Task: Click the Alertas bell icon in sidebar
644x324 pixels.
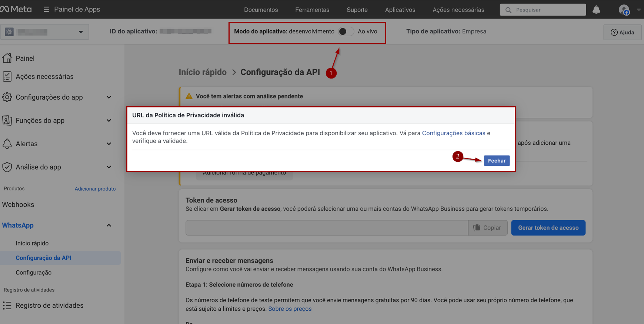Action: click(x=7, y=144)
